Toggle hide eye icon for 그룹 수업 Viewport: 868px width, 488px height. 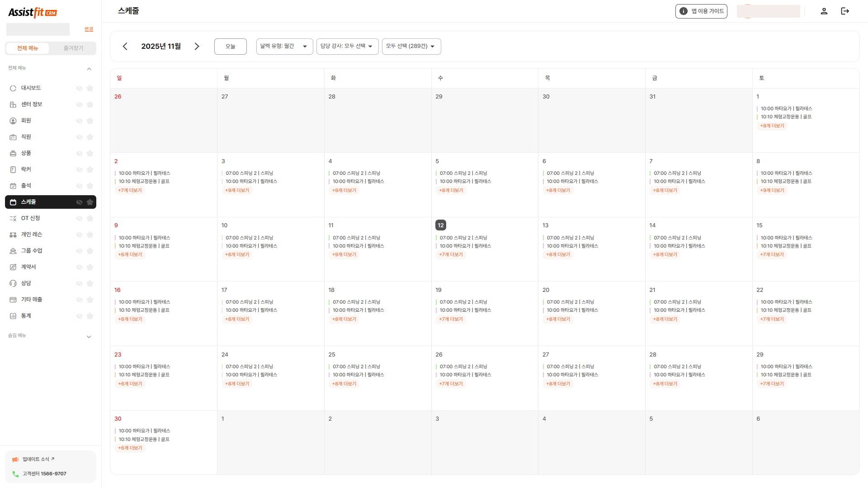(79, 251)
